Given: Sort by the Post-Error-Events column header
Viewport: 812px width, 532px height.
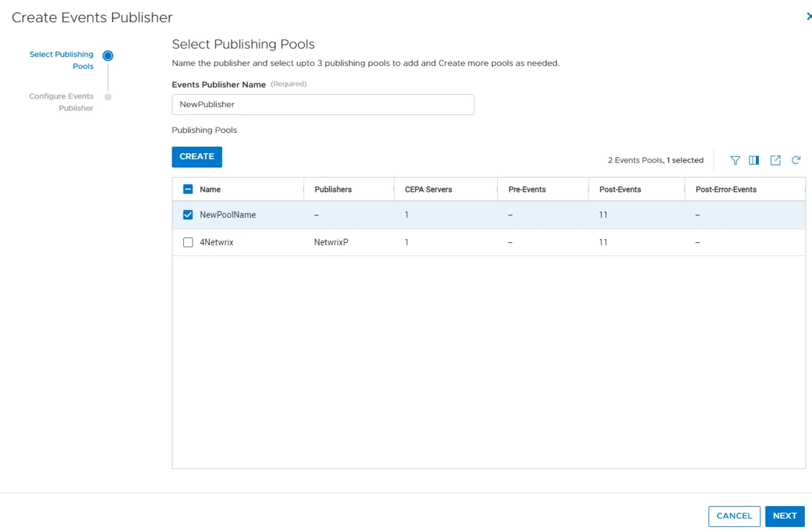Looking at the screenshot, I should pyautogui.click(x=726, y=190).
